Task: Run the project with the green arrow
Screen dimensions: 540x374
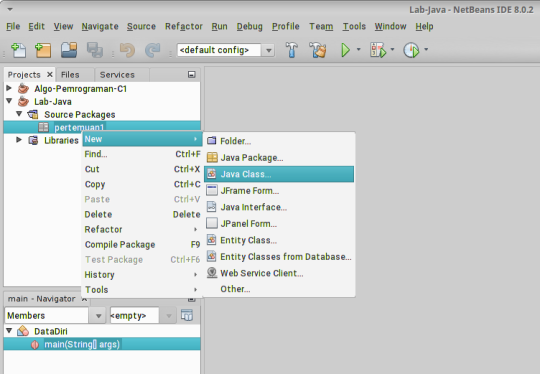Action: pyautogui.click(x=345, y=50)
